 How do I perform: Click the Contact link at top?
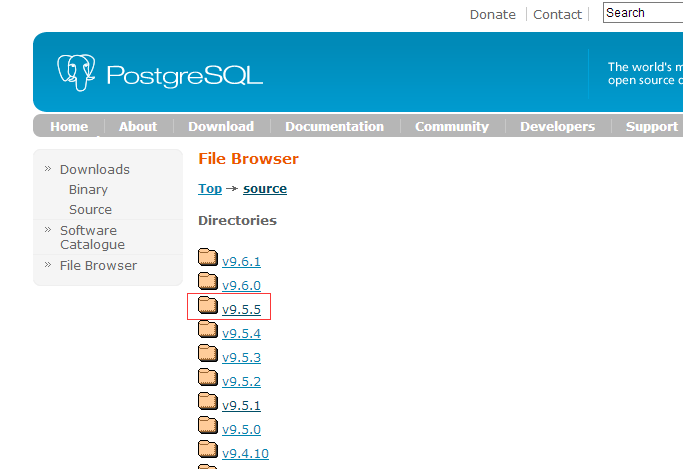point(557,14)
